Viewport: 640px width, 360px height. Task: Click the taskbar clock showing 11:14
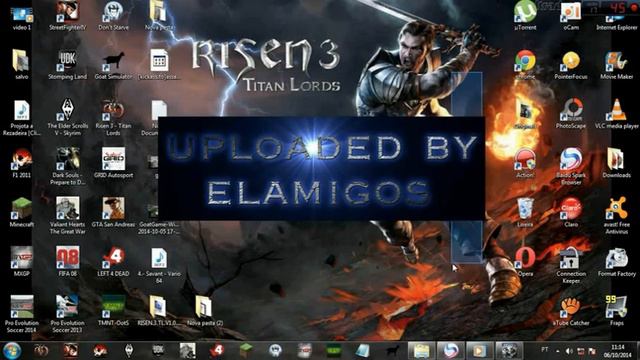click(x=618, y=351)
